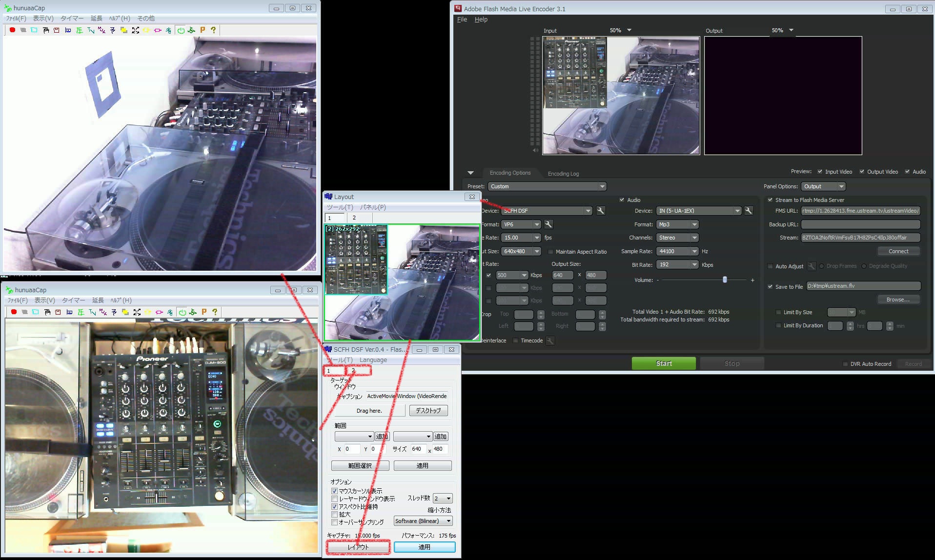Click green Start button

pos(664,363)
